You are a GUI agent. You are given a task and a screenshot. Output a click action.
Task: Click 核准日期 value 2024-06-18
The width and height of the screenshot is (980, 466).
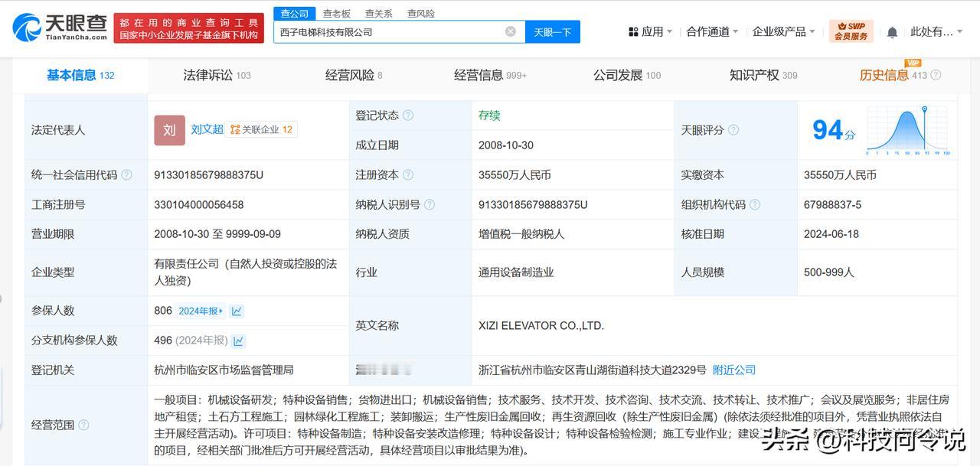point(831,234)
